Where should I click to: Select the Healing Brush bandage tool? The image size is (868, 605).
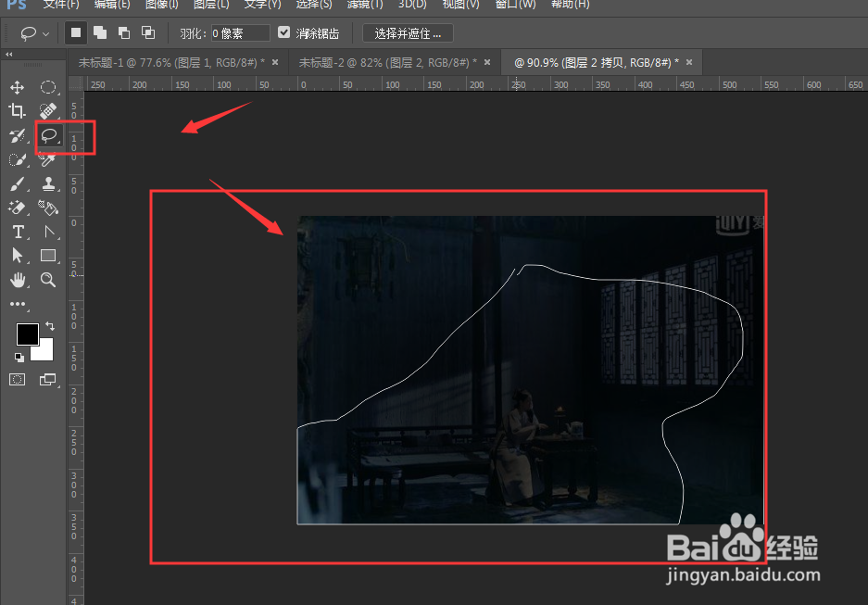pyautogui.click(x=48, y=111)
